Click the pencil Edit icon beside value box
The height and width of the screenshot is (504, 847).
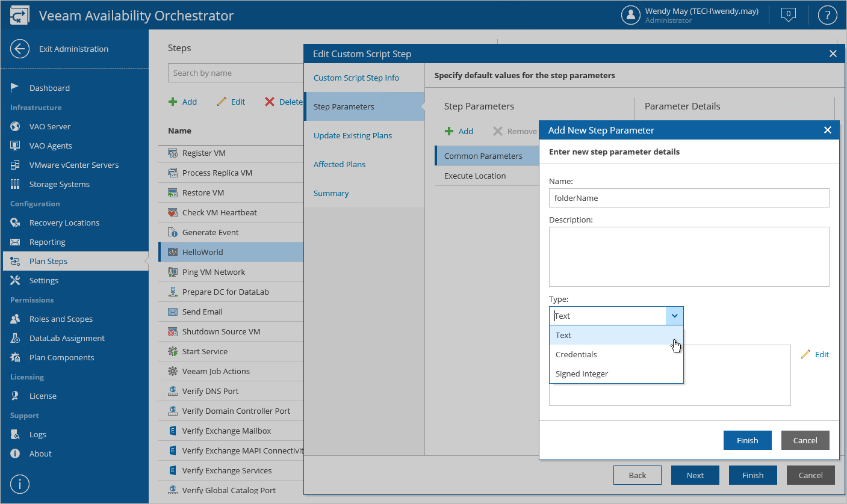(805, 355)
